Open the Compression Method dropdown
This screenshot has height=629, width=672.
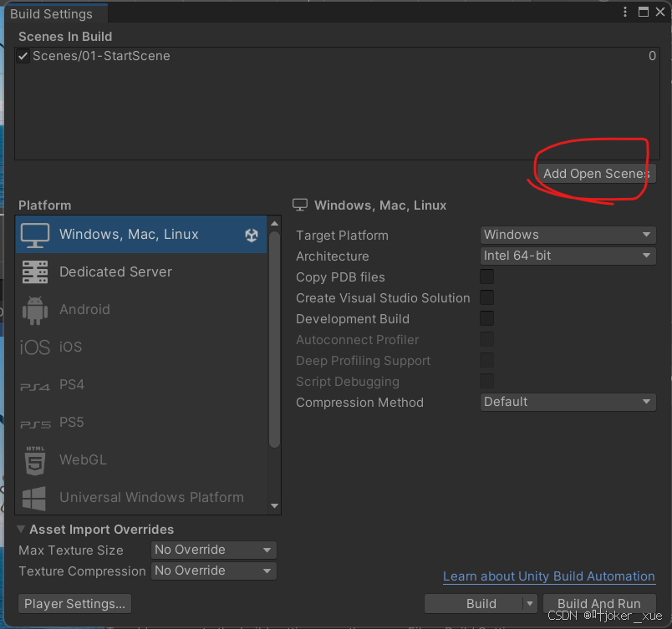(568, 402)
